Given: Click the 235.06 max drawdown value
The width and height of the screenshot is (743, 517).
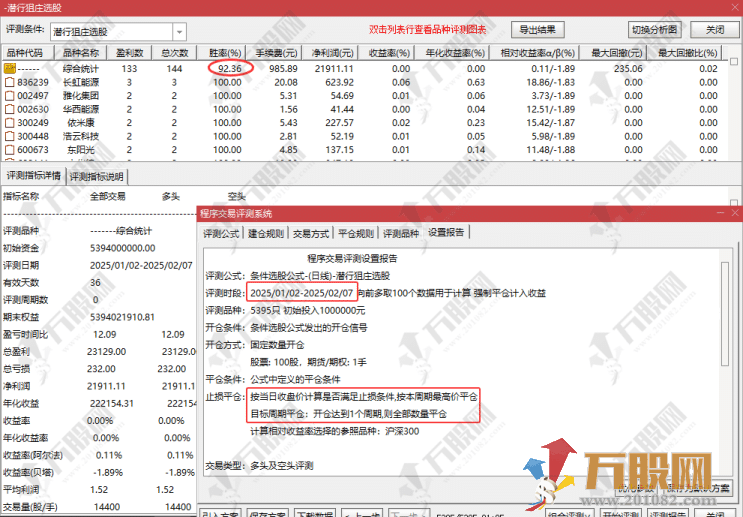Looking at the screenshot, I should pos(628,69).
